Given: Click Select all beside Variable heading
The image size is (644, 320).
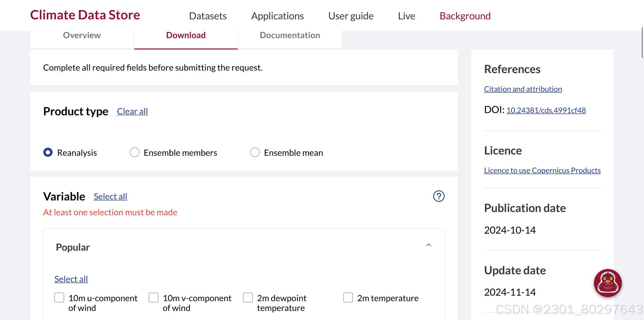Looking at the screenshot, I should tap(110, 196).
